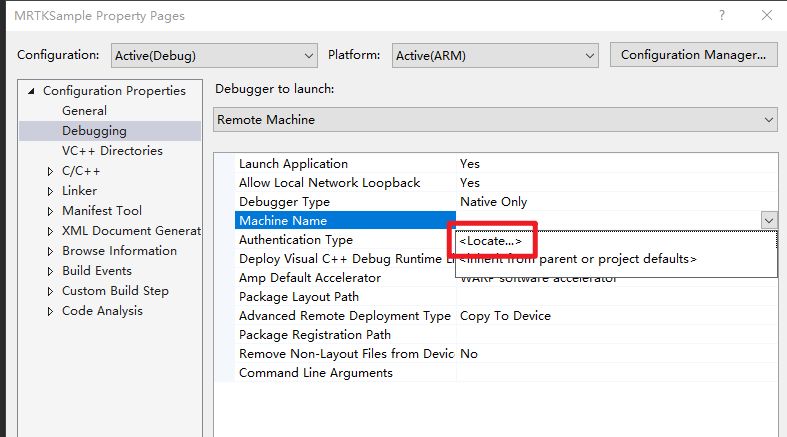Select the Code Analysis tree item
Screen dimensions: 787x437
102,311
